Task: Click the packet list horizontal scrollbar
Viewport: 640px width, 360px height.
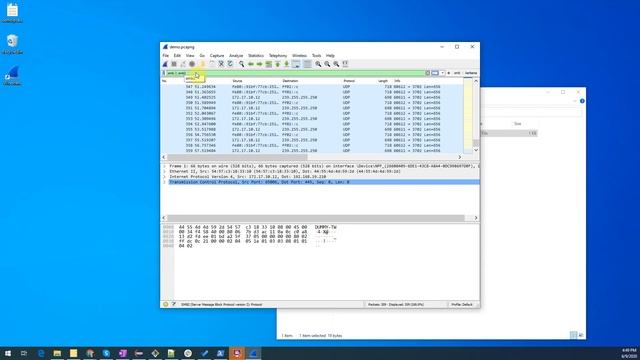Action: click(237, 157)
